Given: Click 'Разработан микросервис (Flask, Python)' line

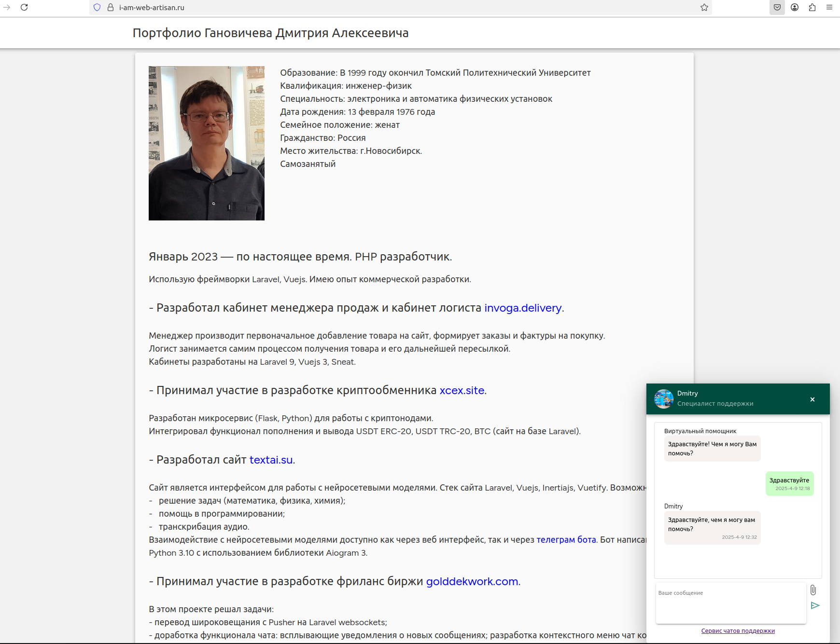Looking at the screenshot, I should point(291,418).
